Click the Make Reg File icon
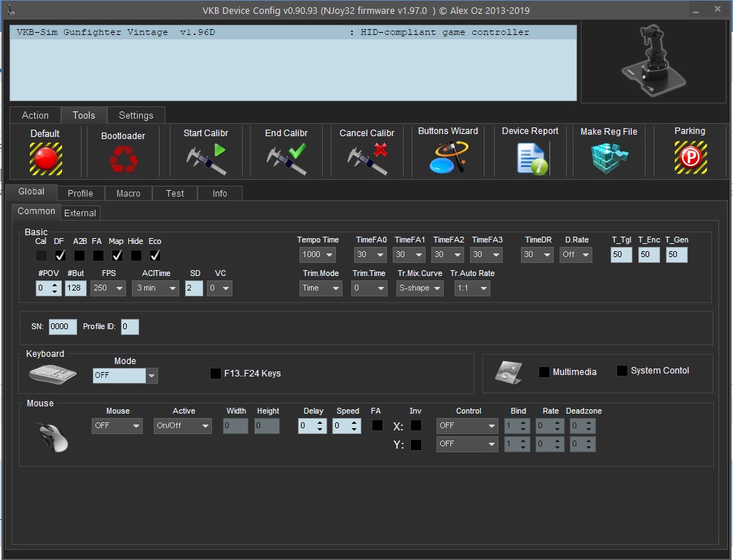This screenshot has height=560, width=733. tap(608, 158)
